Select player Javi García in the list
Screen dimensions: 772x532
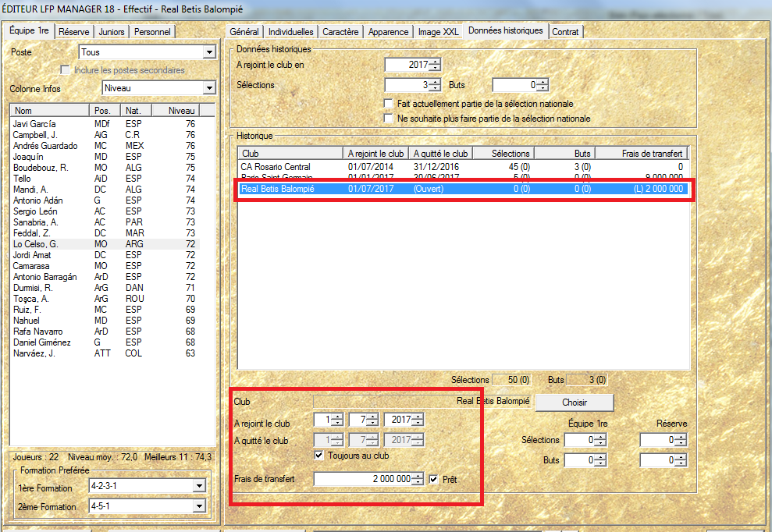coord(105,124)
